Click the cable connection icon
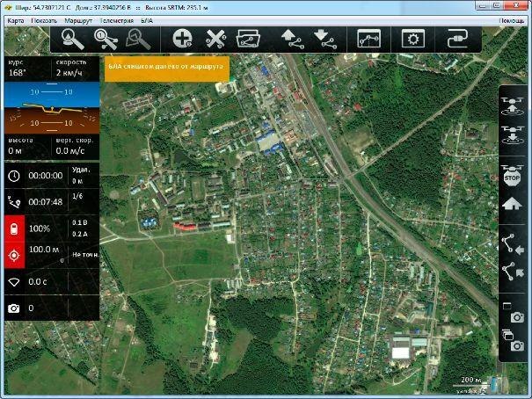Screen dimensions: 532x399 coord(457,39)
